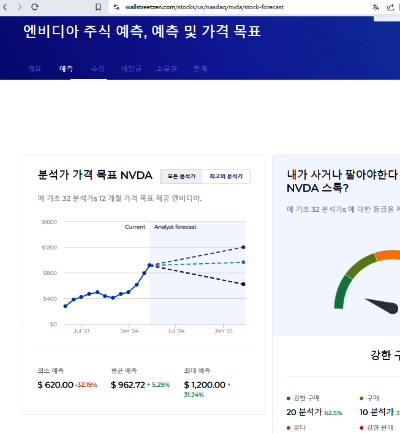Open the 통계 statistics tab
400x434 pixels.
pos(200,69)
